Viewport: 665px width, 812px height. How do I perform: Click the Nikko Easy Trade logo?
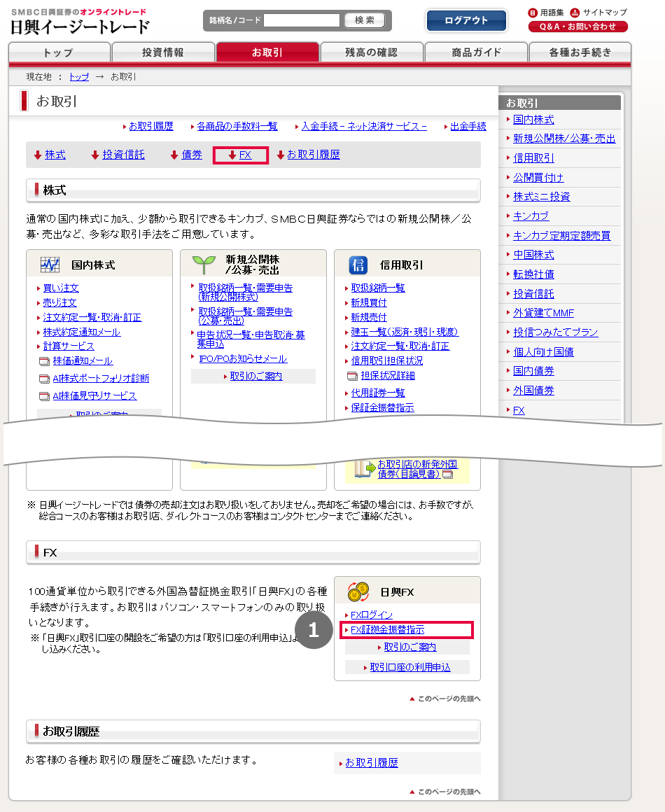pyautogui.click(x=80, y=22)
